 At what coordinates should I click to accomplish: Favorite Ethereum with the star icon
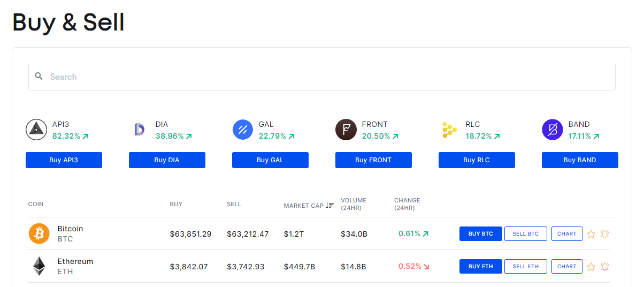591,267
